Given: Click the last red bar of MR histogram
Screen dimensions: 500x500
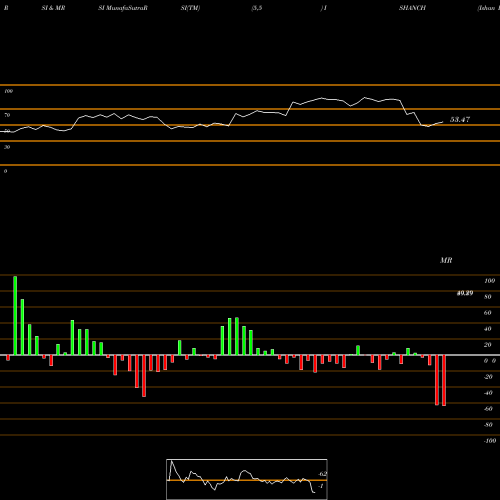Looking at the screenshot, I should click(444, 380).
